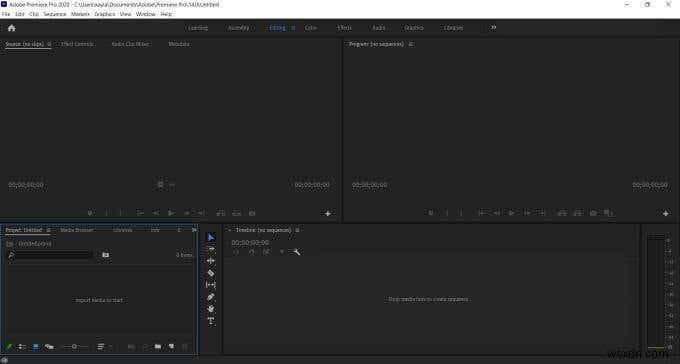Open timeline display settings wrench

(x=297, y=252)
